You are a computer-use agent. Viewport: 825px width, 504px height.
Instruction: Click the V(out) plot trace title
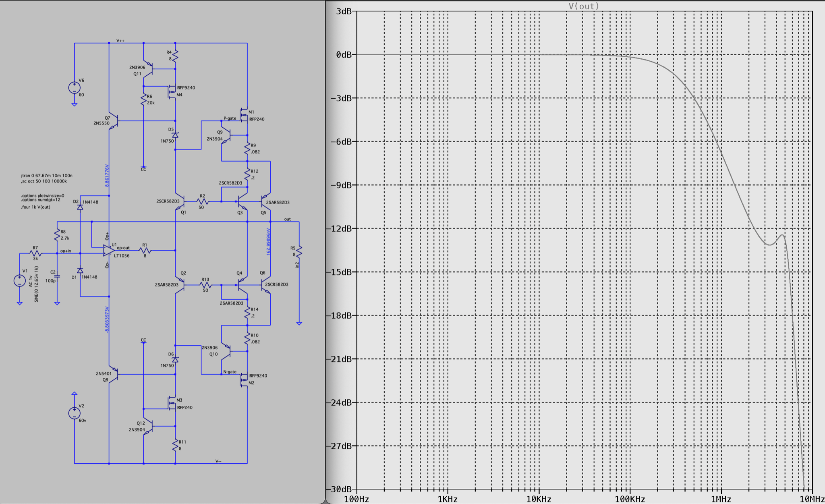click(x=584, y=6)
